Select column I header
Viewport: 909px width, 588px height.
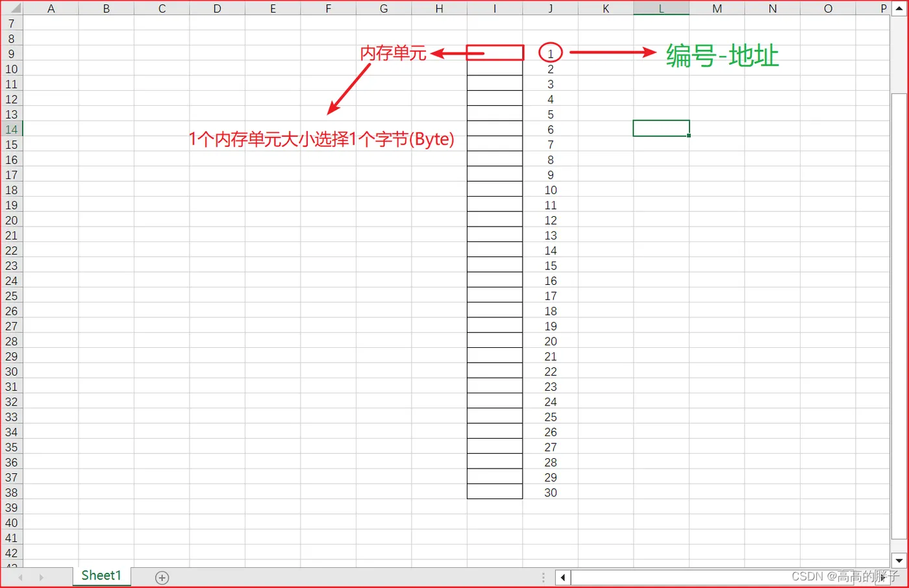(495, 8)
